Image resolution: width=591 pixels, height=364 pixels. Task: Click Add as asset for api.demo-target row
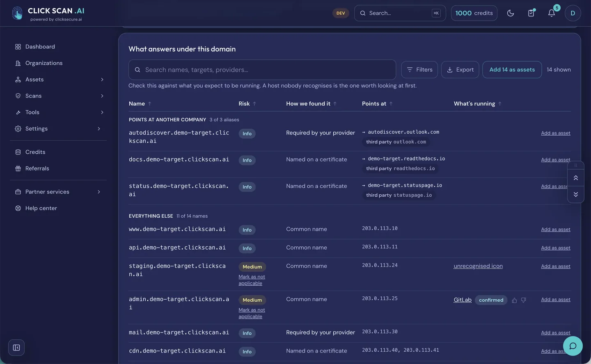tap(556, 248)
